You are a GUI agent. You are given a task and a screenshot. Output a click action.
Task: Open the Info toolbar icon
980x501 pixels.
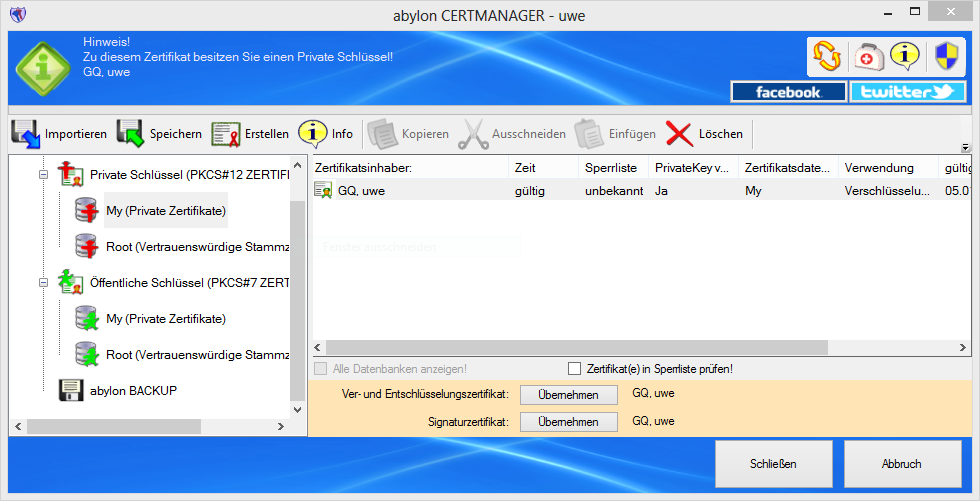coord(312,134)
